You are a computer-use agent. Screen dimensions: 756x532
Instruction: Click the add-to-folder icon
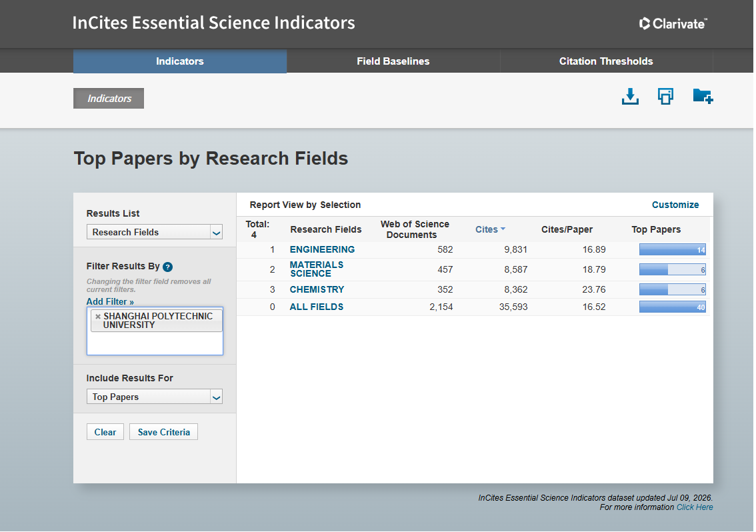pyautogui.click(x=703, y=97)
